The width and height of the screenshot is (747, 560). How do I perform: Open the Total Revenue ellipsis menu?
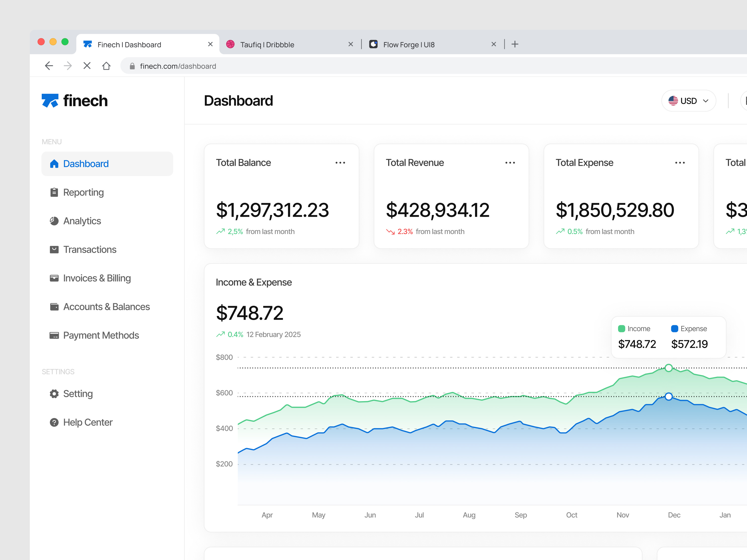(510, 163)
